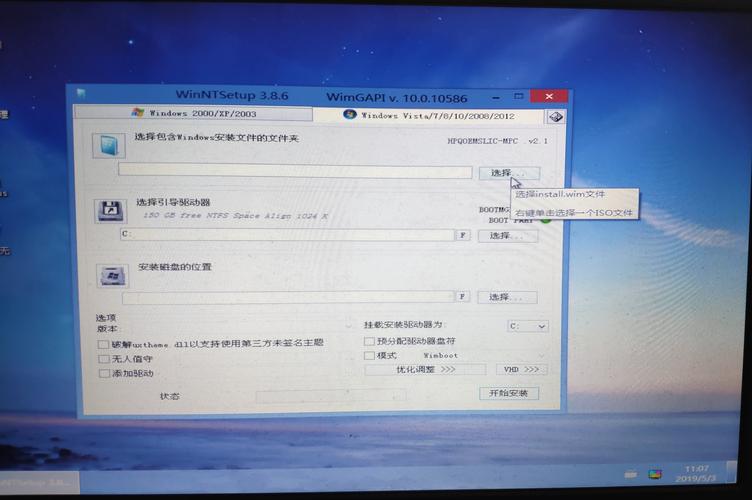The image size is (752, 500).
Task: Click the disk icon beside the tabs
Action: click(555, 116)
